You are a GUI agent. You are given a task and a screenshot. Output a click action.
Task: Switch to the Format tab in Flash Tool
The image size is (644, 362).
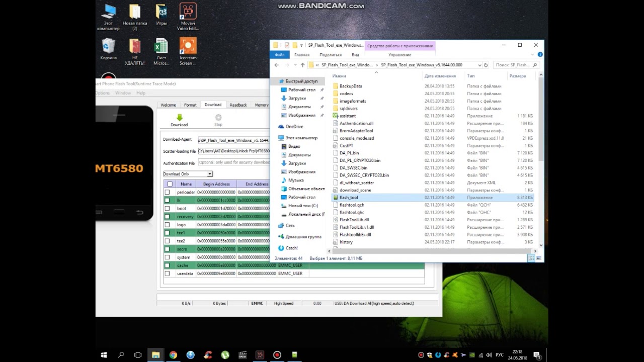pyautogui.click(x=190, y=105)
